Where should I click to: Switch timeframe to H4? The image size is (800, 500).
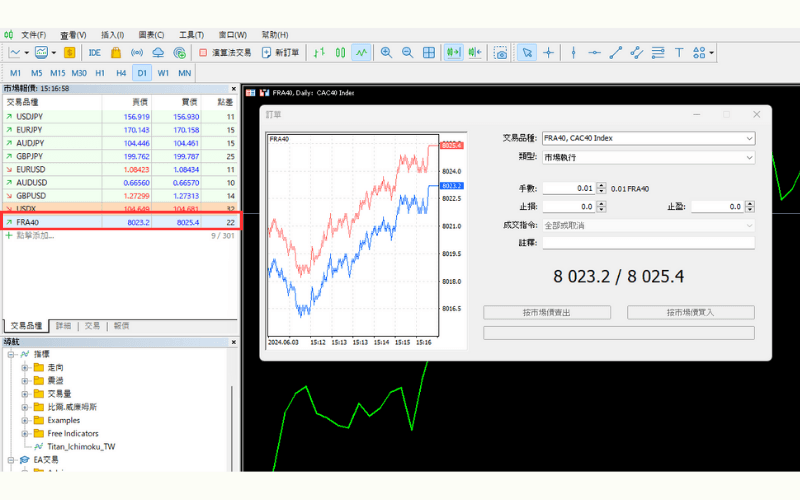click(121, 73)
